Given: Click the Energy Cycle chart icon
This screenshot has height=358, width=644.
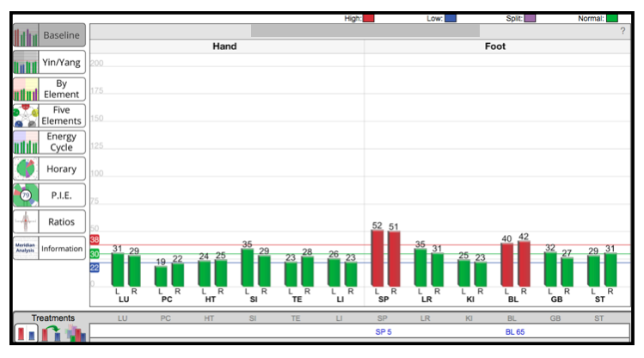Looking at the screenshot, I should coord(26,142).
